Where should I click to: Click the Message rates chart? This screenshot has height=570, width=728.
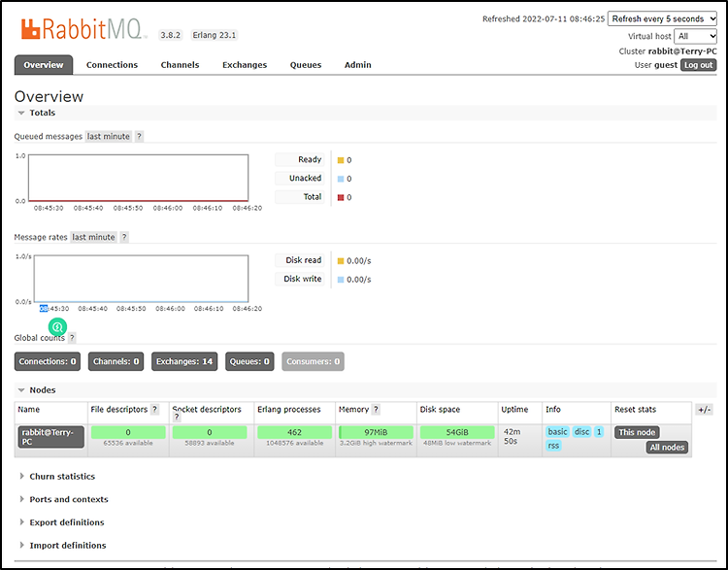pos(141,279)
